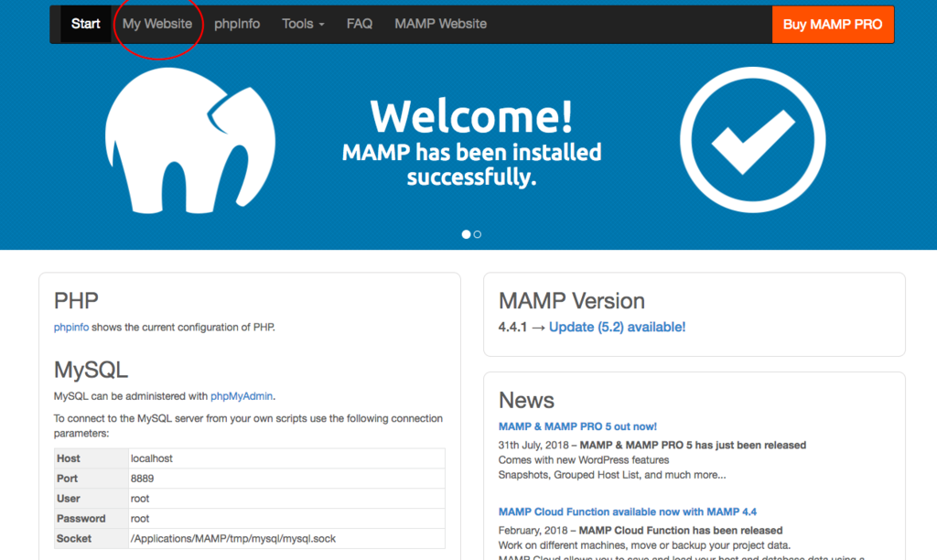
Task: Open the Start tab in navbar
Action: 85,24
